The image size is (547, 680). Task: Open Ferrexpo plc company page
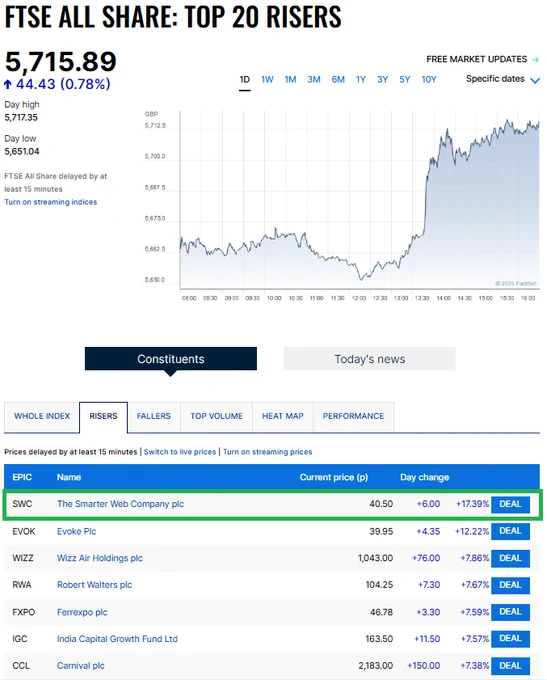[82, 612]
